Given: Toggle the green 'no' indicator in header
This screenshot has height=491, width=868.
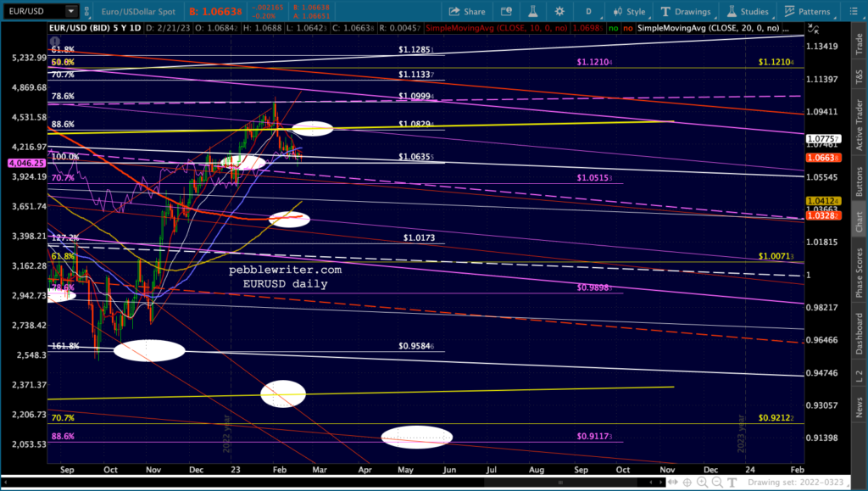Looking at the screenshot, I should 615,28.
